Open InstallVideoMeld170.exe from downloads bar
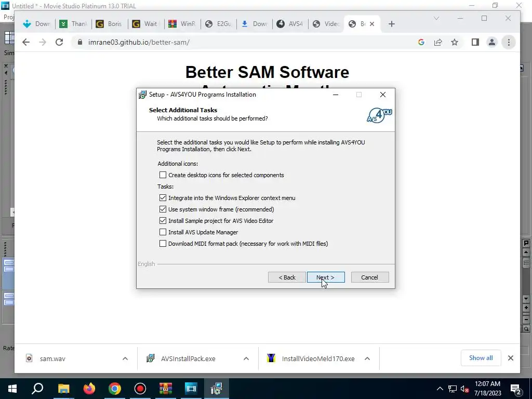Image resolution: width=532 pixels, height=399 pixels. 318,358
